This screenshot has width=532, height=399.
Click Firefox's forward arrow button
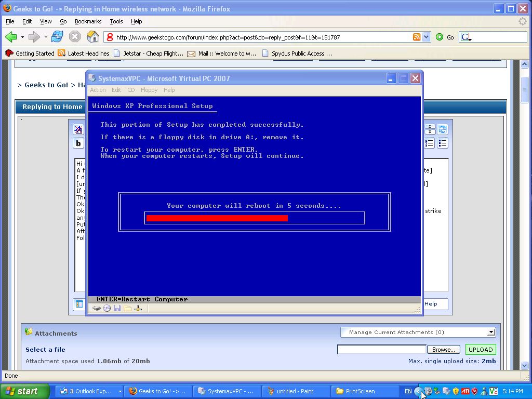34,37
